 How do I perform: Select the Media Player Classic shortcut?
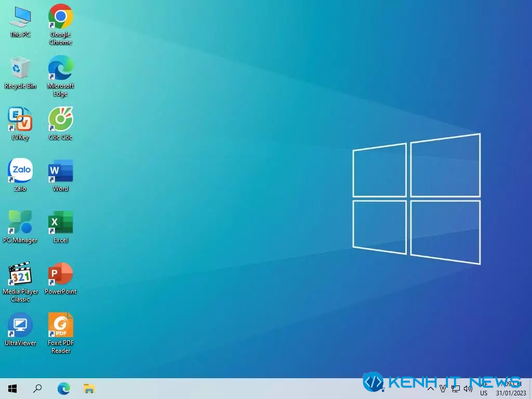(x=20, y=282)
